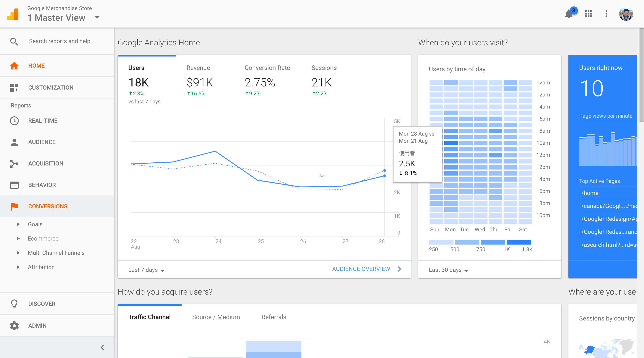Open the /home top active page
The height and width of the screenshot is (358, 644).
pyautogui.click(x=590, y=193)
